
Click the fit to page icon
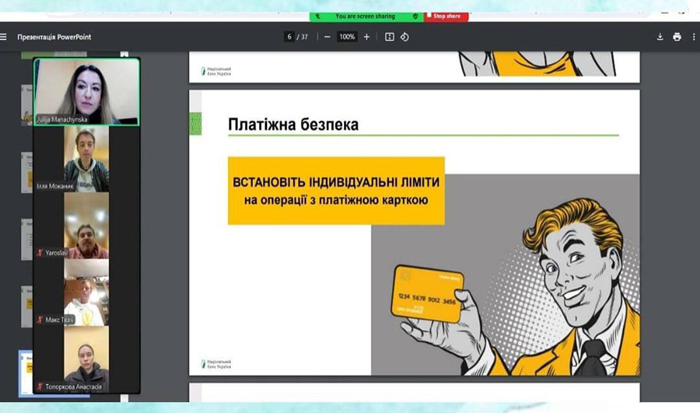[x=388, y=37]
